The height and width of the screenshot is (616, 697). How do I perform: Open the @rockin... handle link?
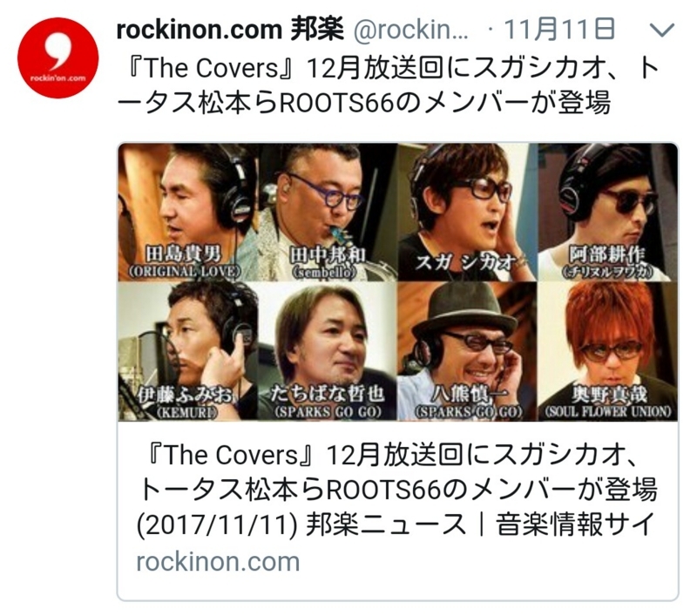tap(410, 30)
